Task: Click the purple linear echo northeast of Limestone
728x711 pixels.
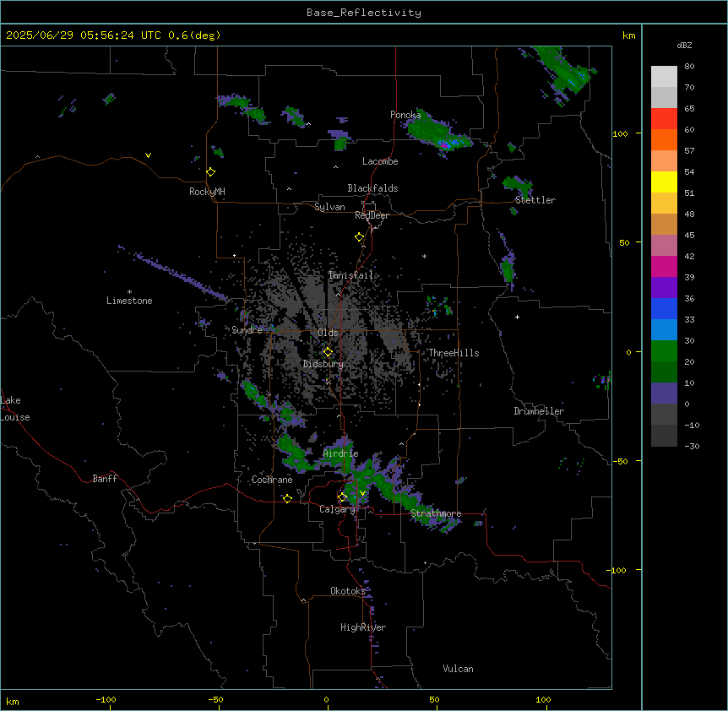Action: click(174, 274)
